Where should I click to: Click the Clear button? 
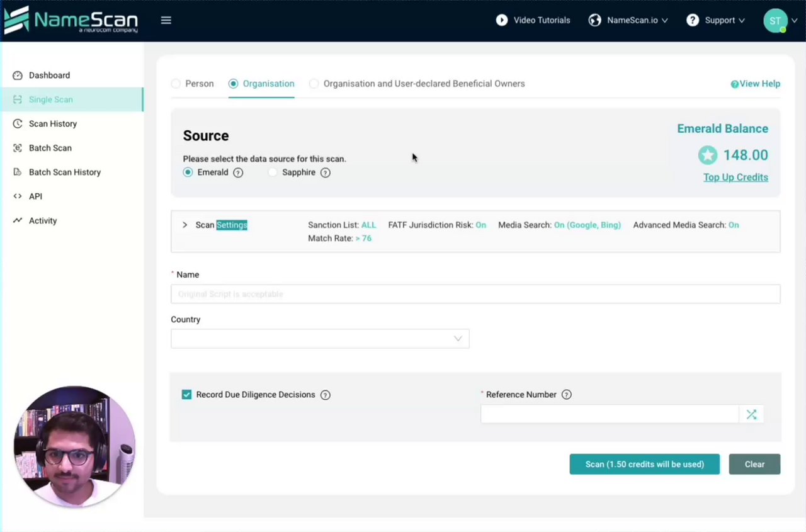click(754, 464)
